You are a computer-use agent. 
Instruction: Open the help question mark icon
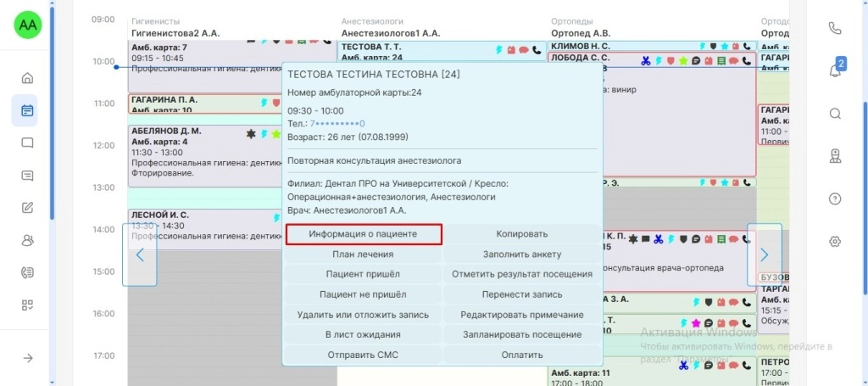point(835,199)
